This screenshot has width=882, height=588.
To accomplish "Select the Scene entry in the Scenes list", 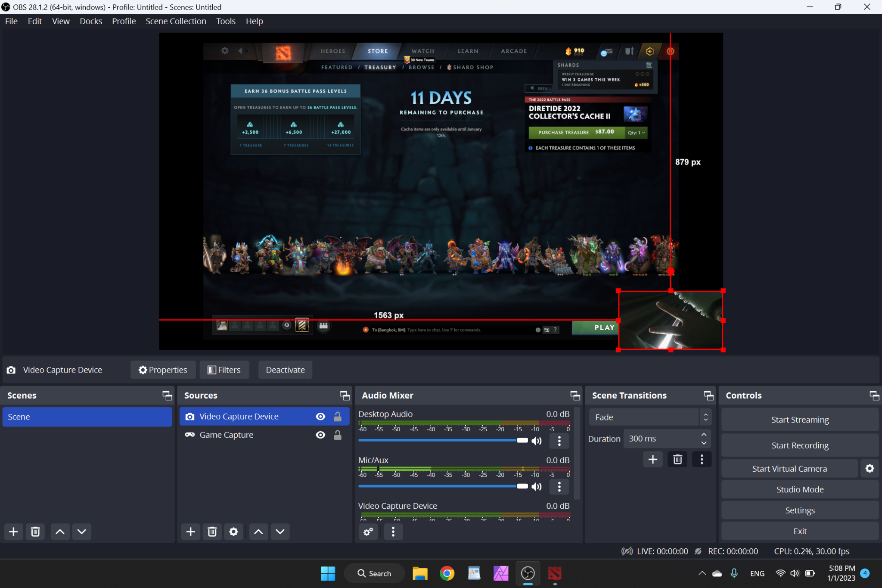I will click(87, 417).
